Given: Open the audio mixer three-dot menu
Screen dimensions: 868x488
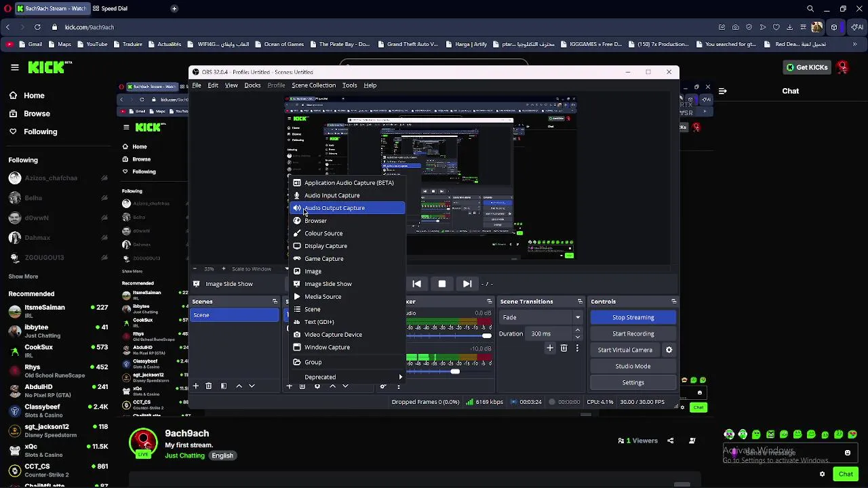Looking at the screenshot, I should pos(399,386).
